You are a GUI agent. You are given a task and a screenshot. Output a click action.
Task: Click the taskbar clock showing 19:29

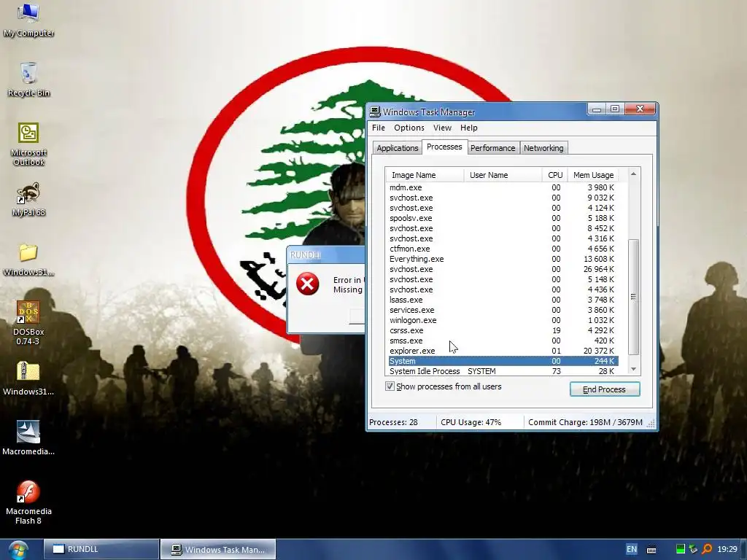click(x=727, y=549)
